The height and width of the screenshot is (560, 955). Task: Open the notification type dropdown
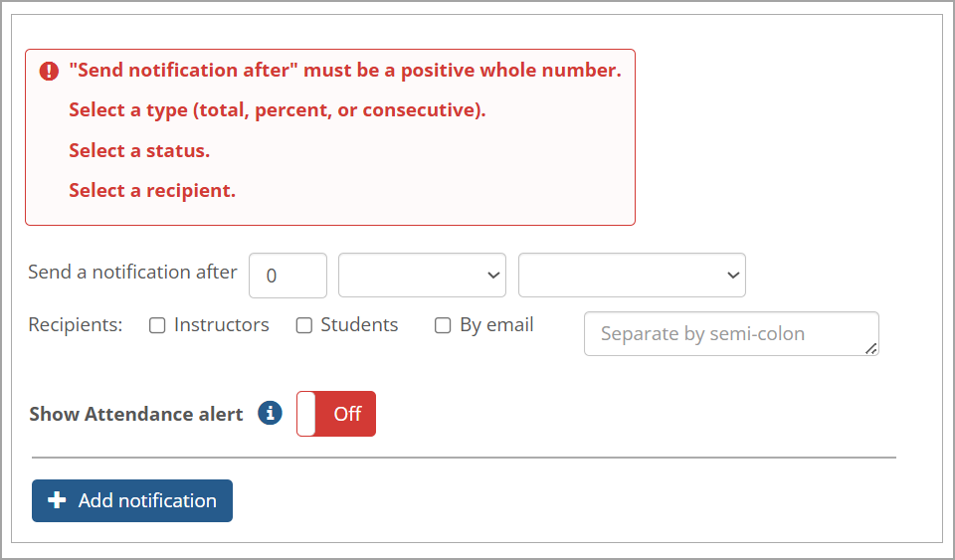pos(422,276)
